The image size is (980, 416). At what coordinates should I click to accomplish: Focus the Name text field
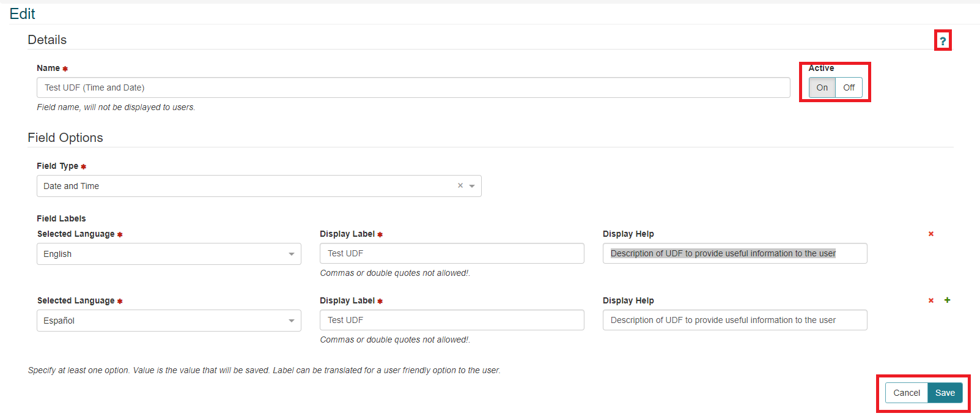pyautogui.click(x=413, y=87)
